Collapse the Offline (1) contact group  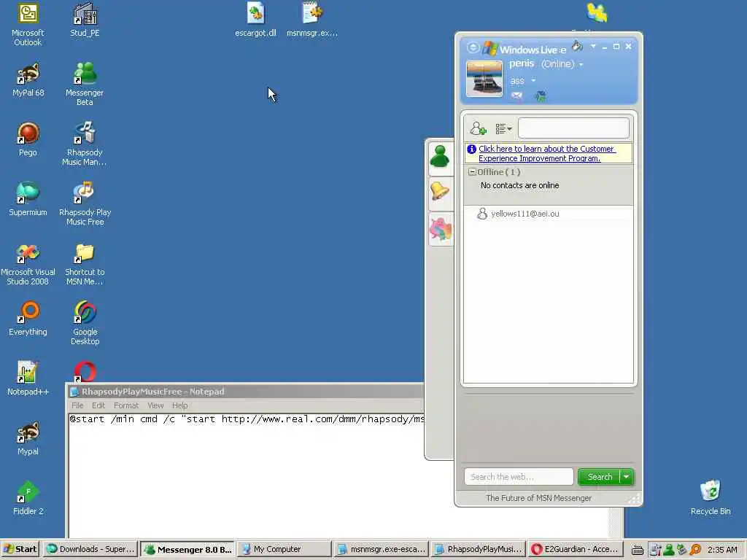point(472,172)
